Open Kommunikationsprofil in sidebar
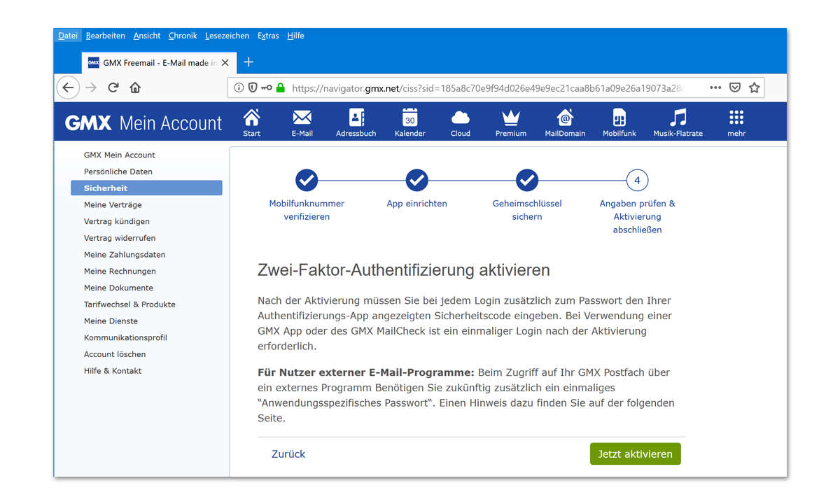 pyautogui.click(x=125, y=337)
